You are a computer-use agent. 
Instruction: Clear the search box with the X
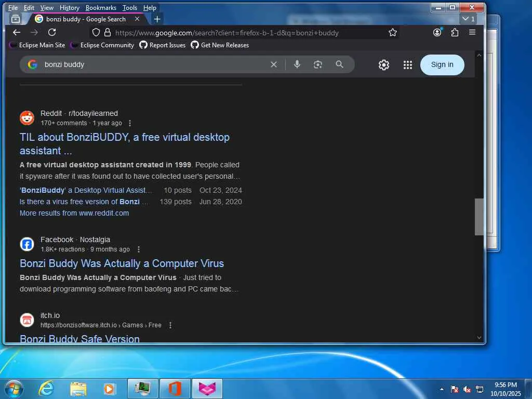pos(274,64)
